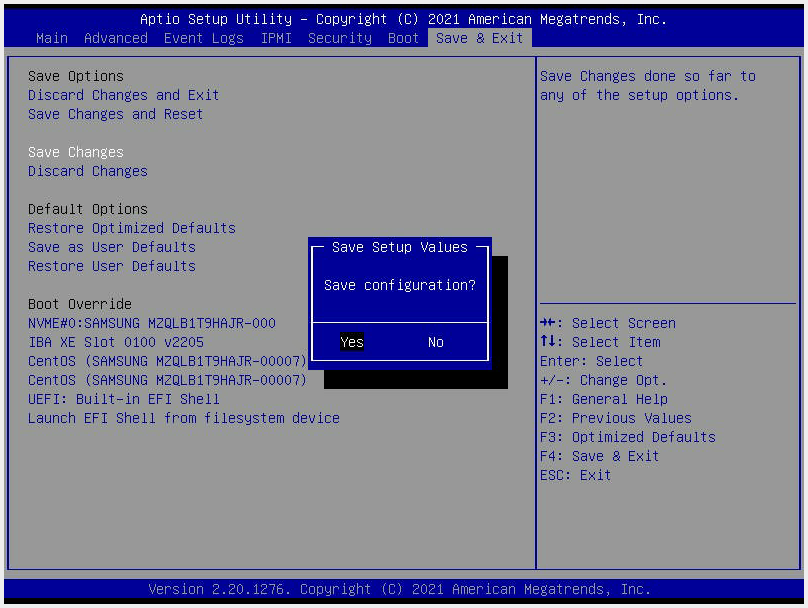This screenshot has width=808, height=608.
Task: Click the Boot Override heading
Action: 80,304
